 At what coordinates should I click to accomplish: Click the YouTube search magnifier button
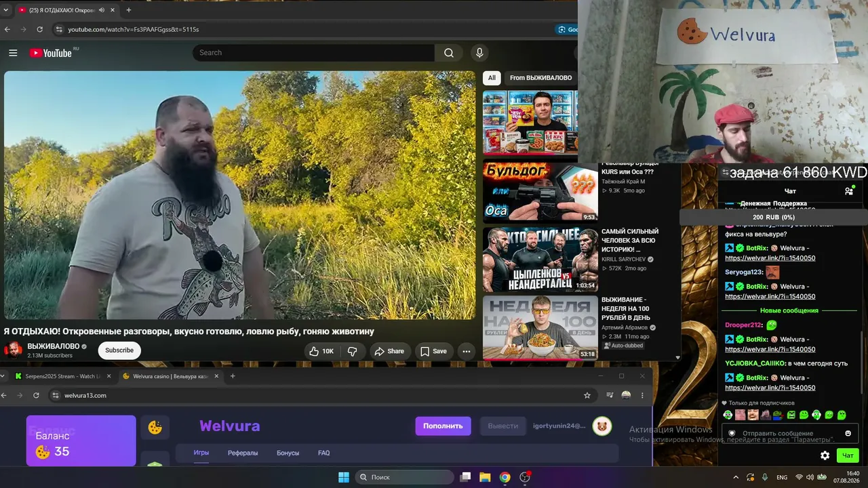(449, 53)
